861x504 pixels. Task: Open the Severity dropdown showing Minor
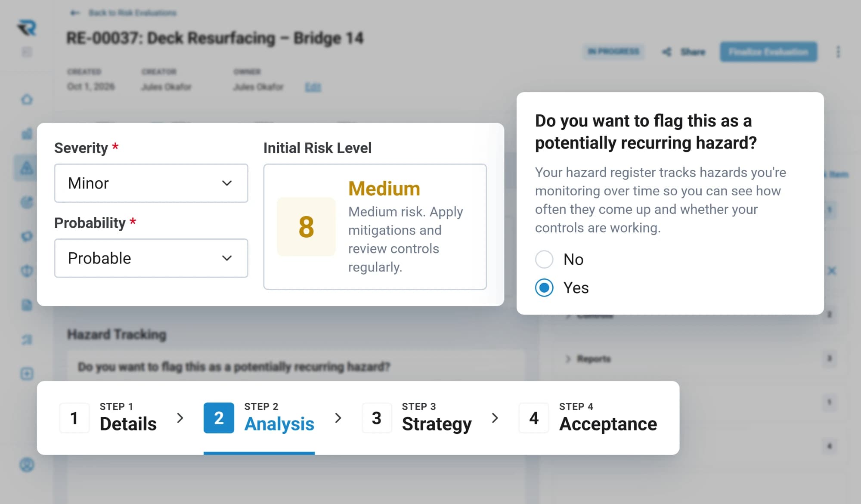[151, 183]
